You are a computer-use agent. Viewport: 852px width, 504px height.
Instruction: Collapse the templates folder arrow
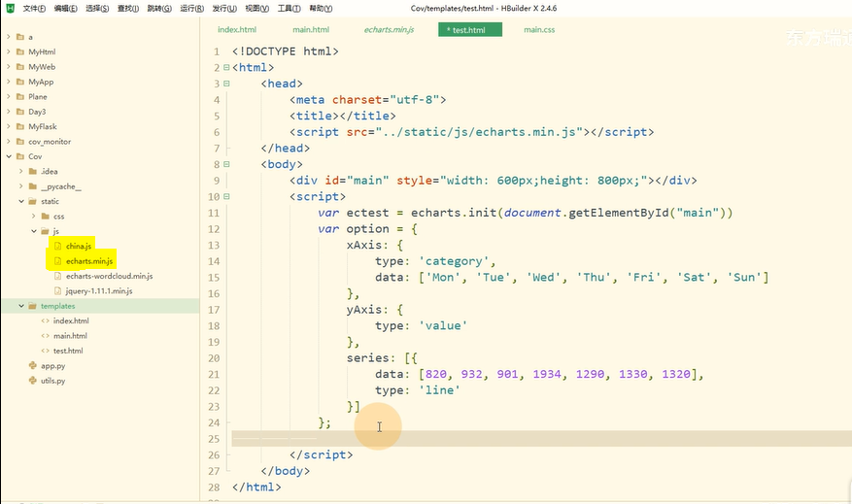[x=20, y=306]
